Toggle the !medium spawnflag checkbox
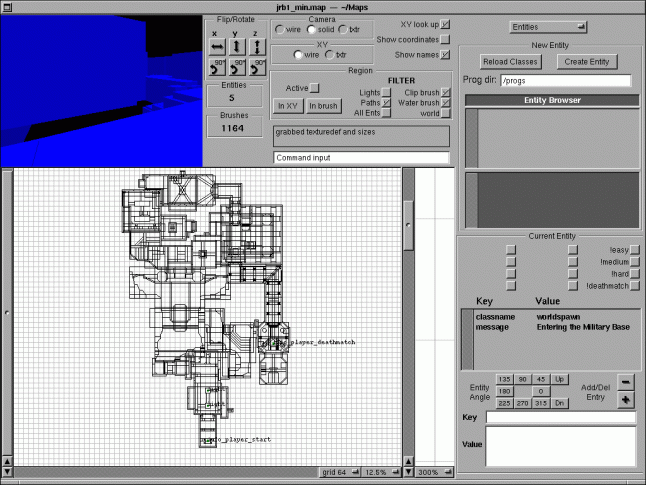The width and height of the screenshot is (646, 485). (635, 262)
